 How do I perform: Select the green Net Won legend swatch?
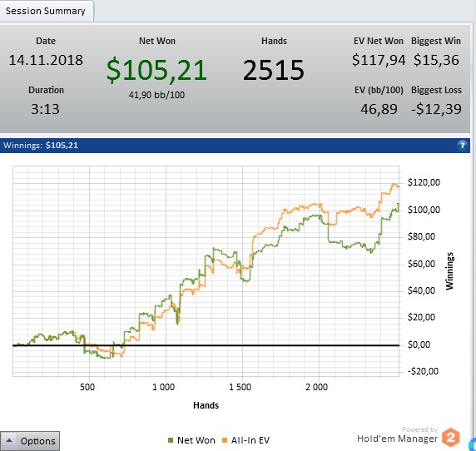click(x=171, y=440)
